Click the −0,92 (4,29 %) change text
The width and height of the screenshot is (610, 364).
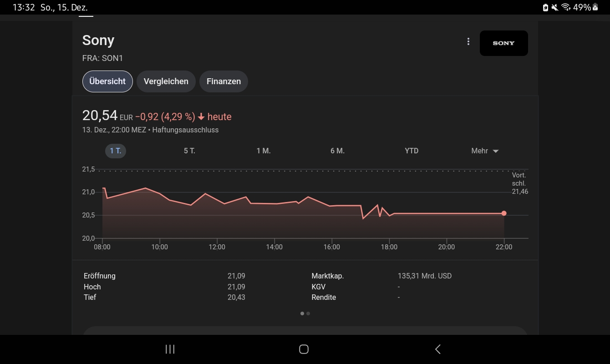pyautogui.click(x=165, y=117)
